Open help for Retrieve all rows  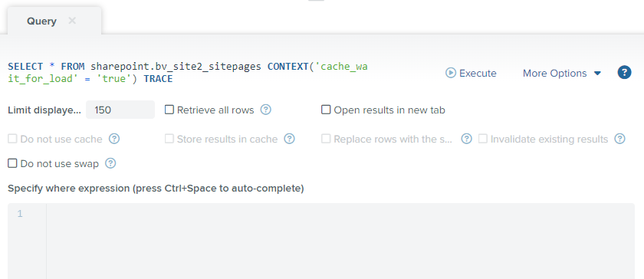266,110
